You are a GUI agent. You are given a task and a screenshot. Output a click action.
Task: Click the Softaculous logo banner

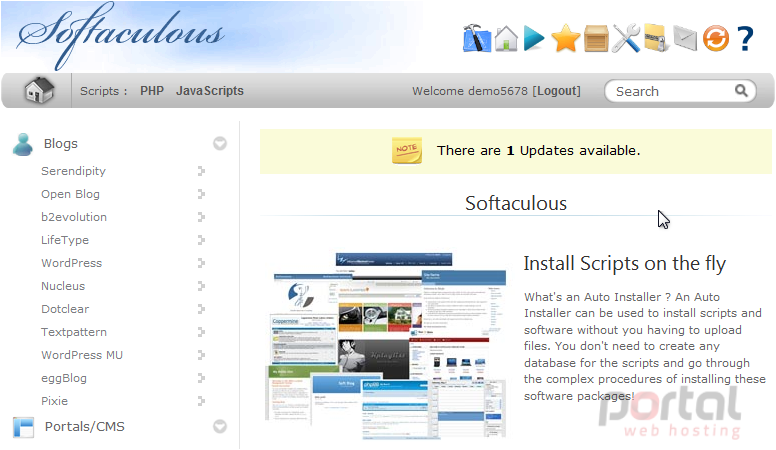[x=120, y=35]
